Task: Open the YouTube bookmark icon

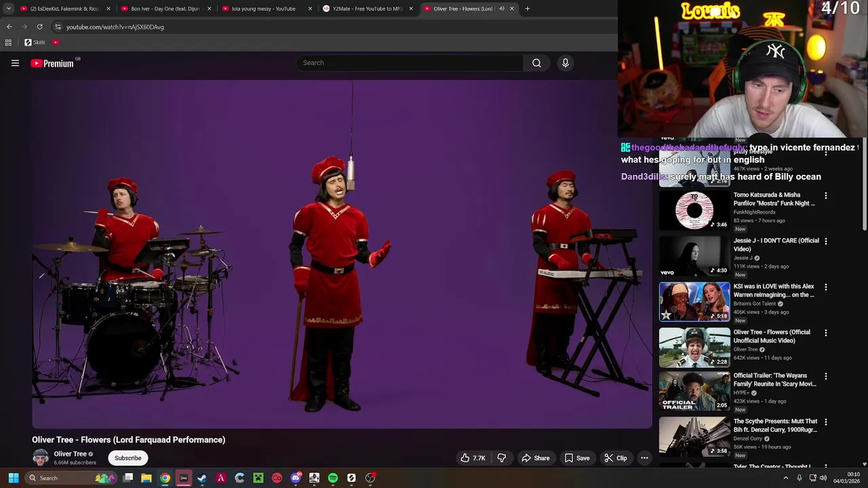Action: (56, 42)
